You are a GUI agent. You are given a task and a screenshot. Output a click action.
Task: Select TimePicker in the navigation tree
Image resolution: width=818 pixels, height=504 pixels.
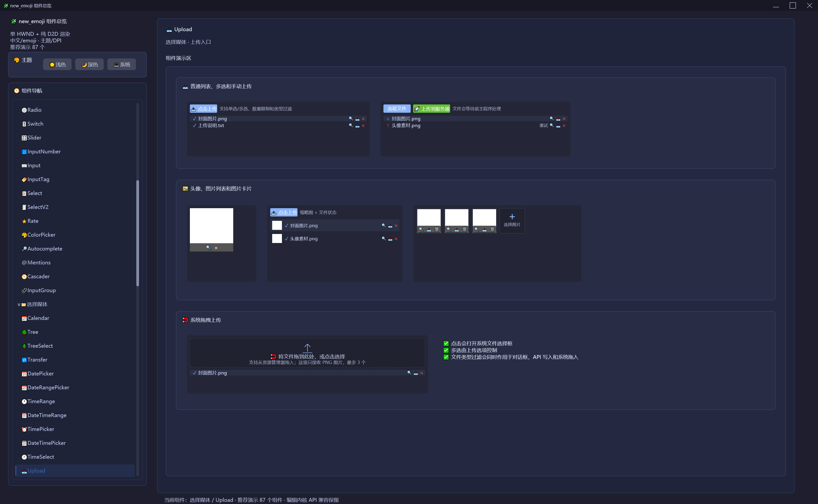pos(75,429)
